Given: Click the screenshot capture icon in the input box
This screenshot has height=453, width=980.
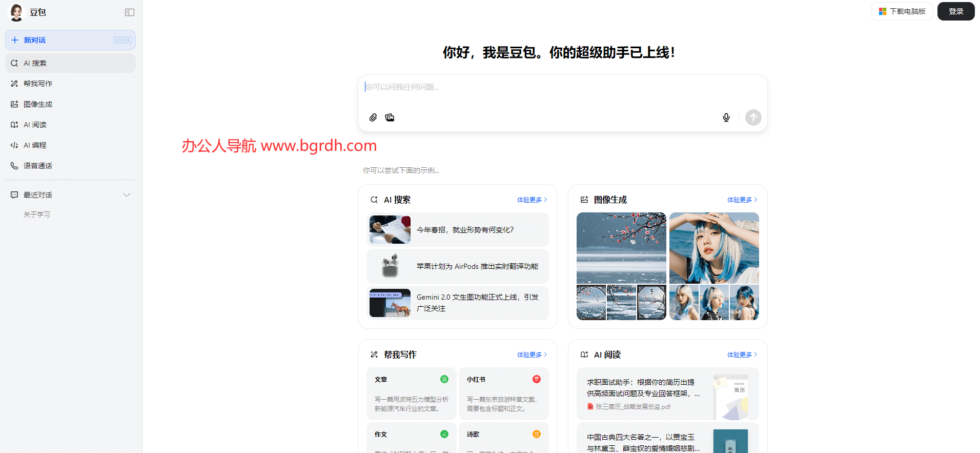Looking at the screenshot, I should point(390,117).
